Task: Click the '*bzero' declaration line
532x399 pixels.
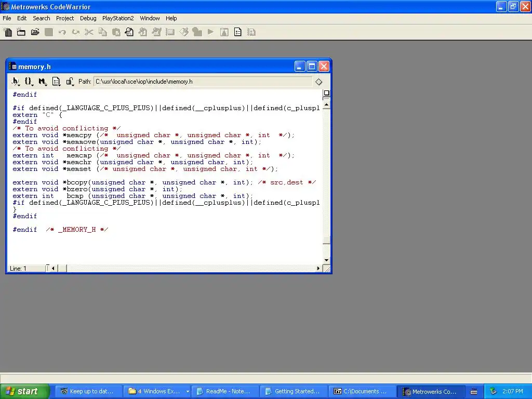Action: coord(97,189)
